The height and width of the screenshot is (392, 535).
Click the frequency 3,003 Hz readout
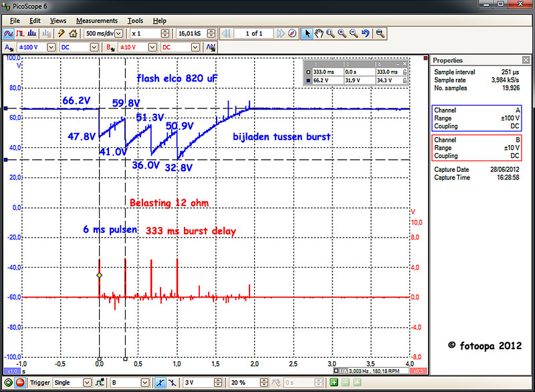pos(371,371)
